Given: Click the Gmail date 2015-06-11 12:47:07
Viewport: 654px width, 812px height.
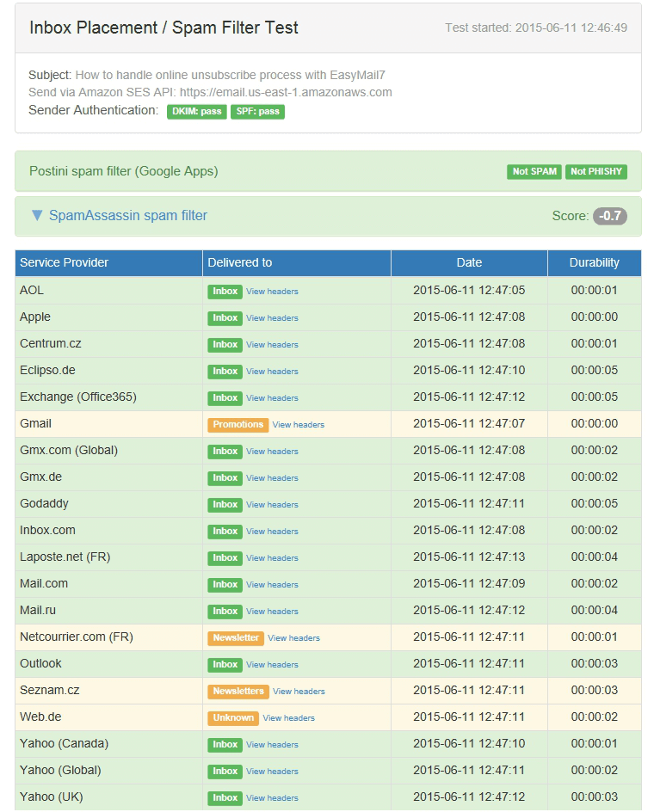Looking at the screenshot, I should point(469,423).
